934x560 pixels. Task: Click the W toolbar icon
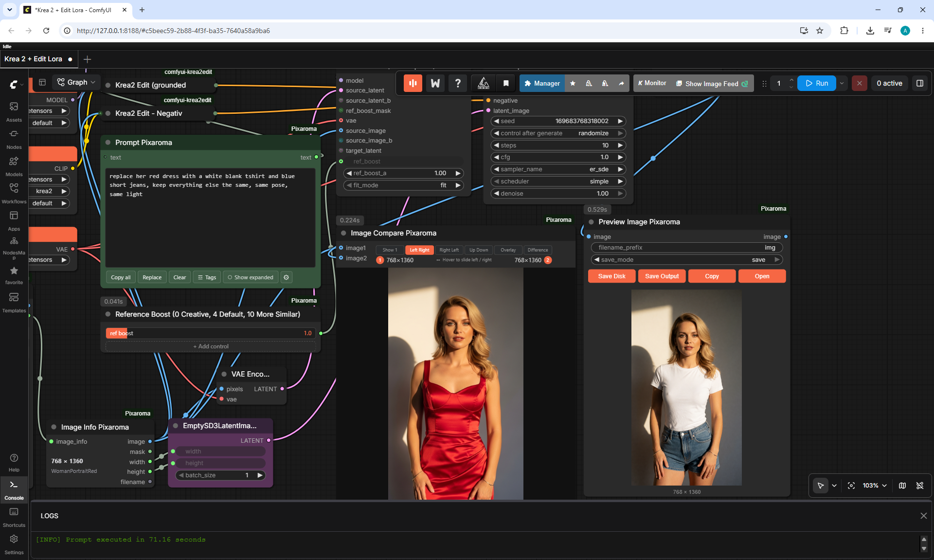pos(435,83)
